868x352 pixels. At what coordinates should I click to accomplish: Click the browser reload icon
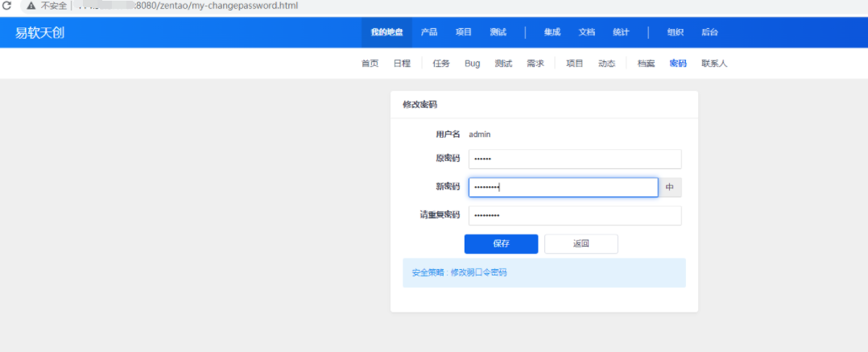[x=6, y=6]
